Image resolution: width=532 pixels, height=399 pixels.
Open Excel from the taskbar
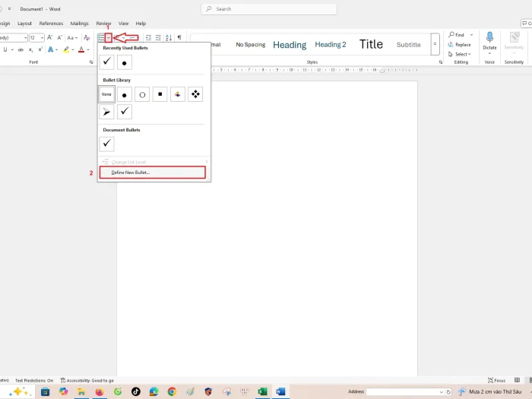tap(262, 391)
